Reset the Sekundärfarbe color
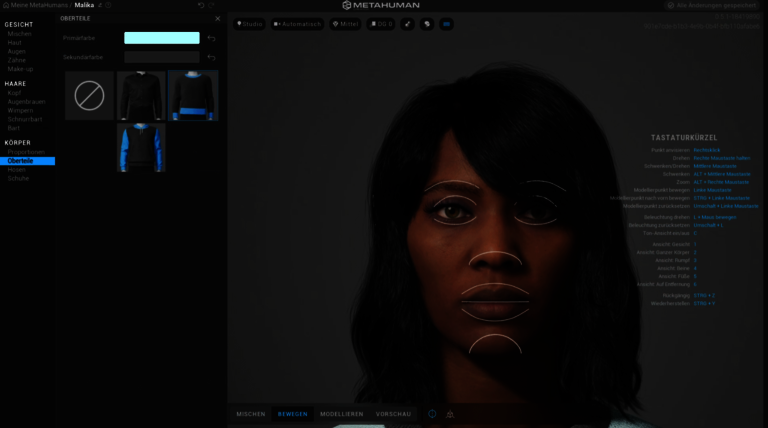Screen dimensions: 768x428 click(x=211, y=57)
